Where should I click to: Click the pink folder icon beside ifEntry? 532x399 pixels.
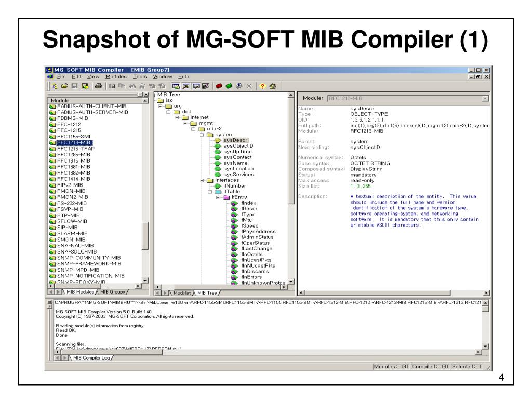pos(227,197)
